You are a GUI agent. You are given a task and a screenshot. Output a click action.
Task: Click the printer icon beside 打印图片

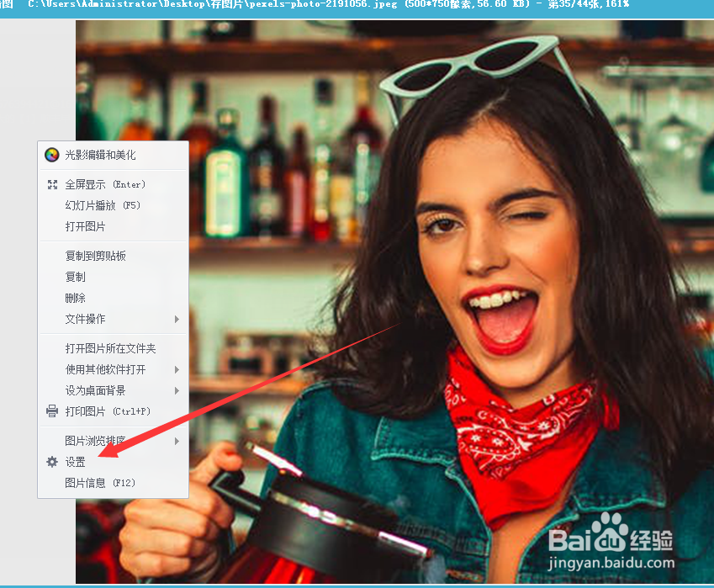(x=52, y=411)
